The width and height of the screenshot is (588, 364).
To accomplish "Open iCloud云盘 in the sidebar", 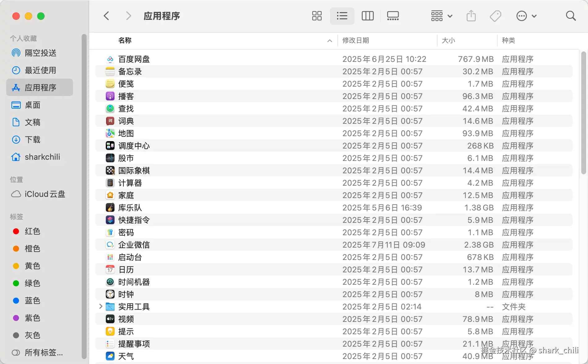I will pos(40,194).
